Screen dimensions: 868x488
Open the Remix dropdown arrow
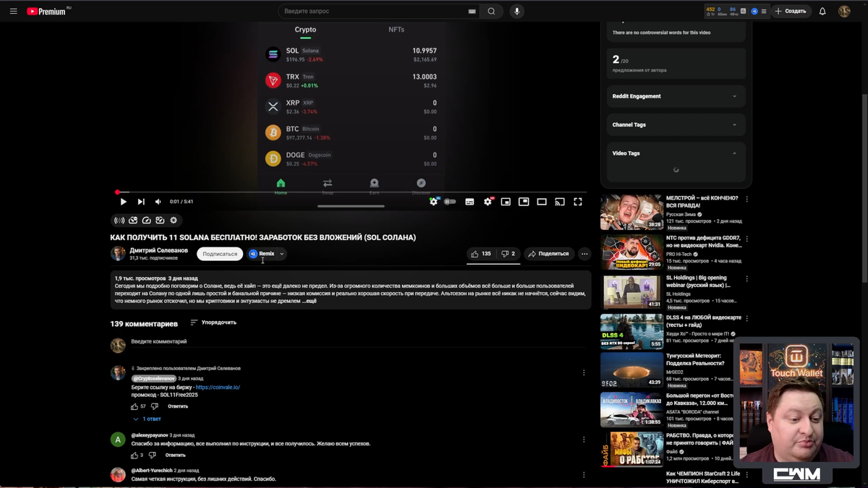click(282, 254)
